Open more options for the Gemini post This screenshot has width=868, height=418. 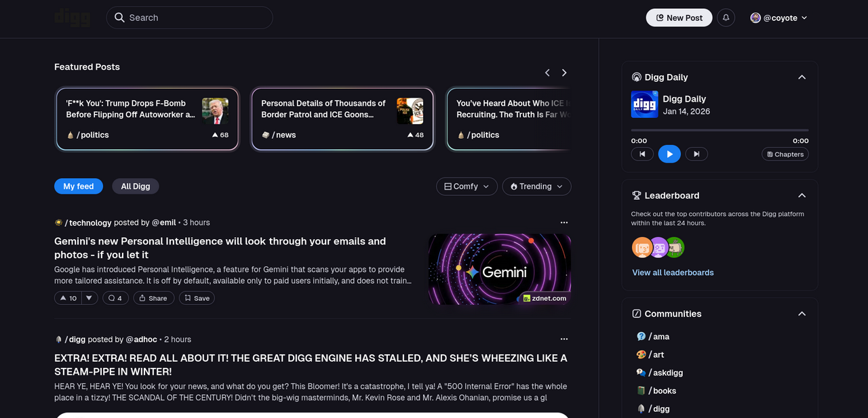pos(564,223)
